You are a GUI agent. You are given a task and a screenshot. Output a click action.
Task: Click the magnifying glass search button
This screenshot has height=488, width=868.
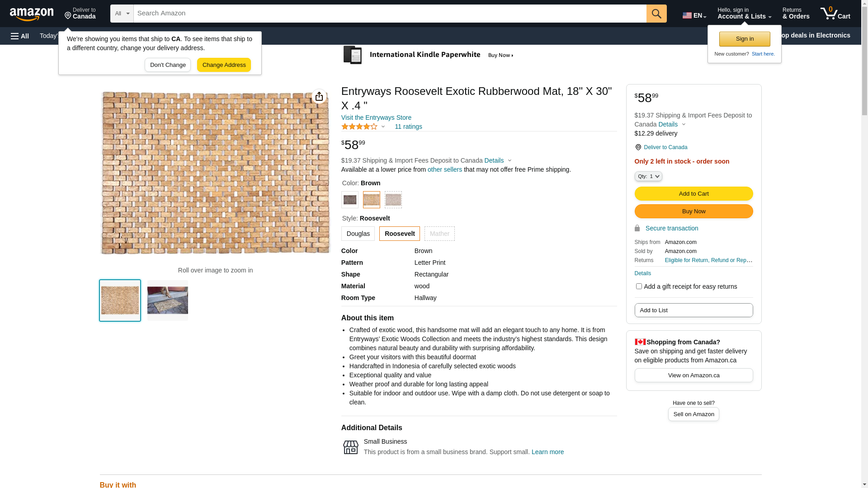(656, 14)
